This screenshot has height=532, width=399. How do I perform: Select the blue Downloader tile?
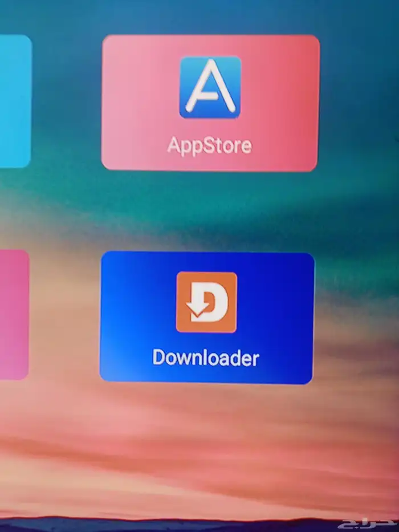(206, 318)
